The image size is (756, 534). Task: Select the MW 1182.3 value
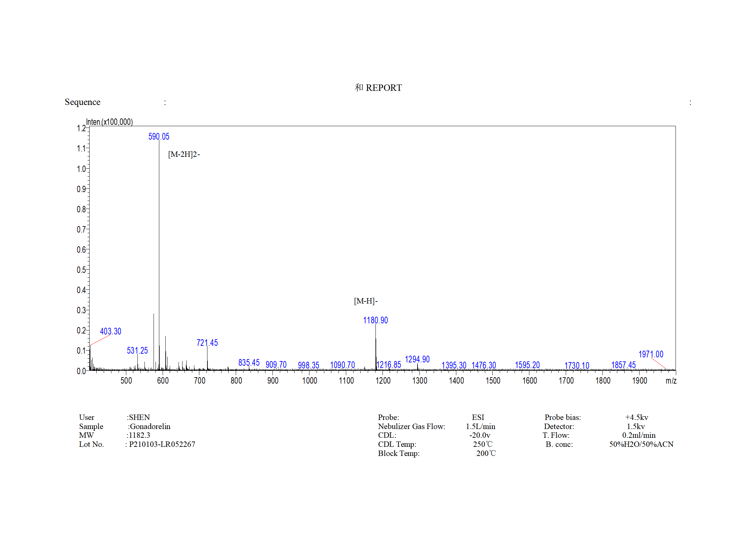tap(140, 435)
